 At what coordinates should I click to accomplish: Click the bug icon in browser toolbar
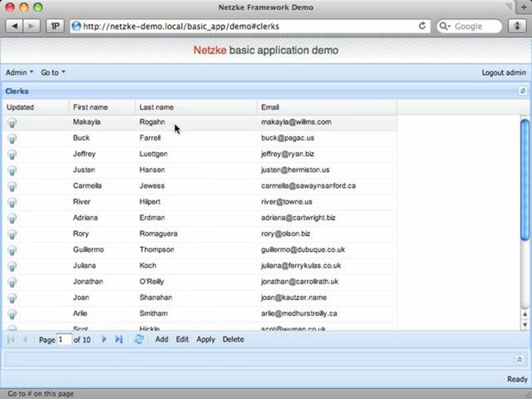[x=517, y=26]
